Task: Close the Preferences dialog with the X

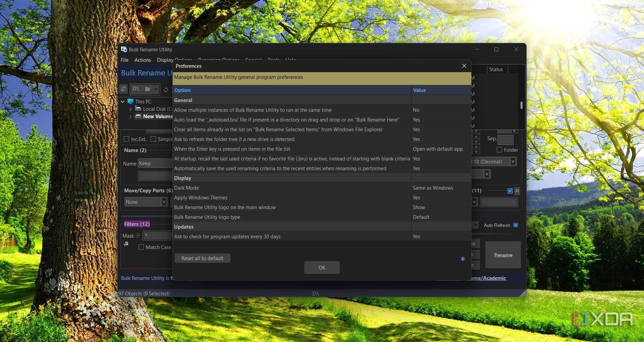Action: (x=464, y=66)
